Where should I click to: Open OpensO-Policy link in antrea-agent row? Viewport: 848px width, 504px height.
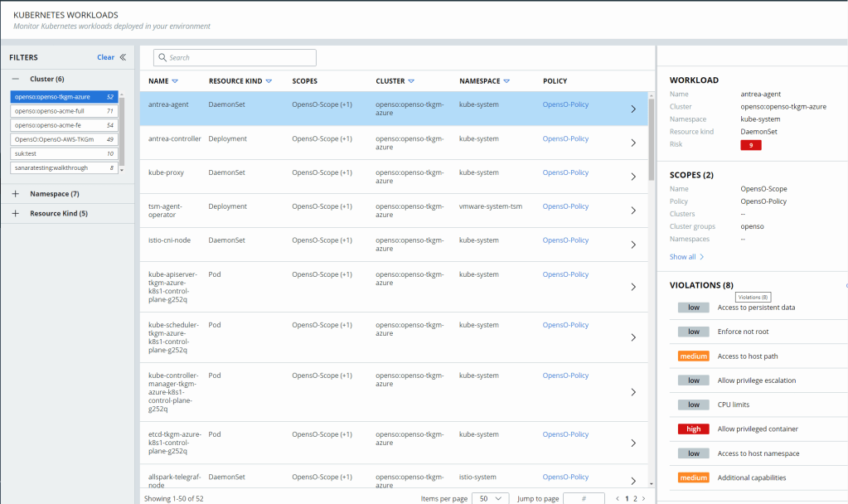pos(565,105)
